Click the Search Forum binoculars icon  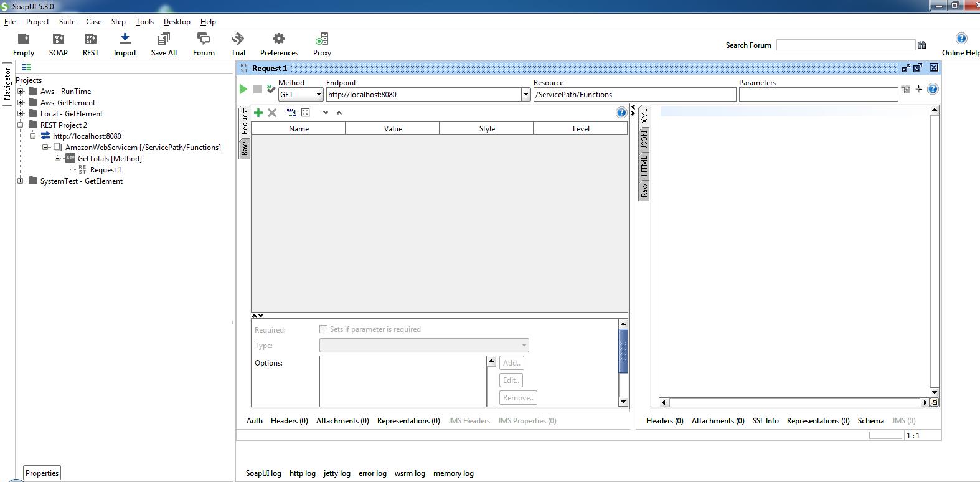921,45
